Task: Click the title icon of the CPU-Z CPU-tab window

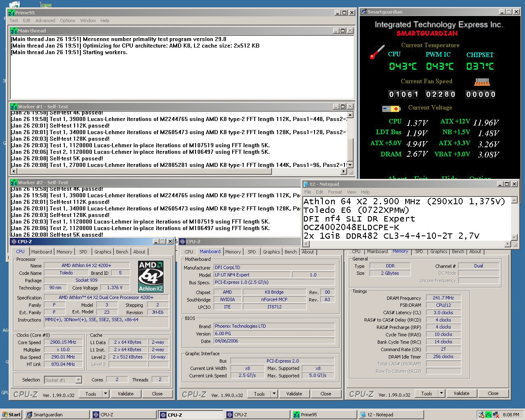Action: pos(14,242)
